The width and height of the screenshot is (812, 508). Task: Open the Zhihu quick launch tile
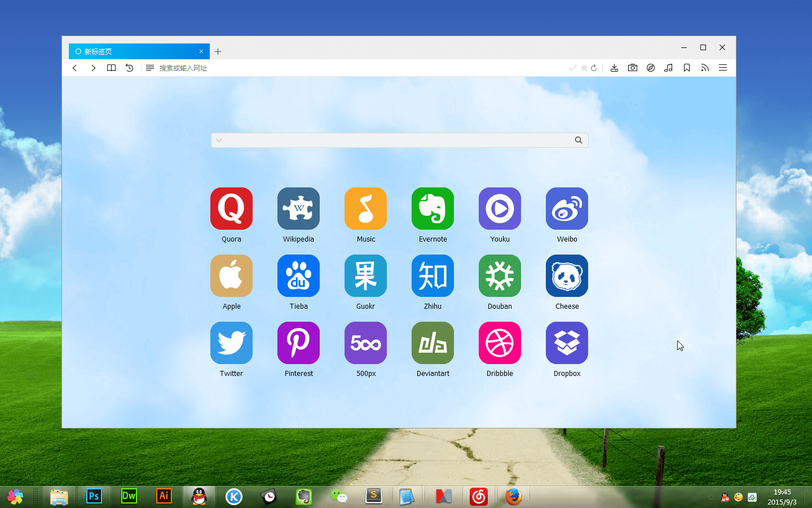click(x=433, y=276)
